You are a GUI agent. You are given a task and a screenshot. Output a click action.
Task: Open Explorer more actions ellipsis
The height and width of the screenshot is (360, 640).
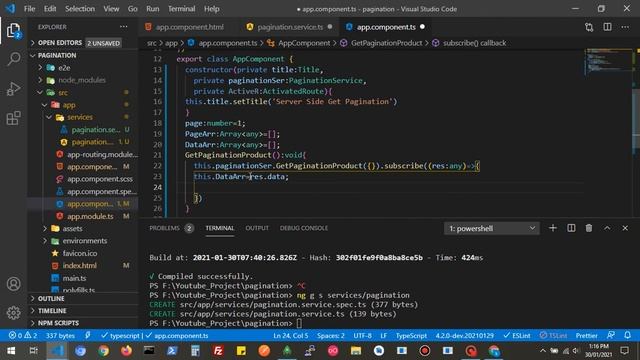point(124,27)
